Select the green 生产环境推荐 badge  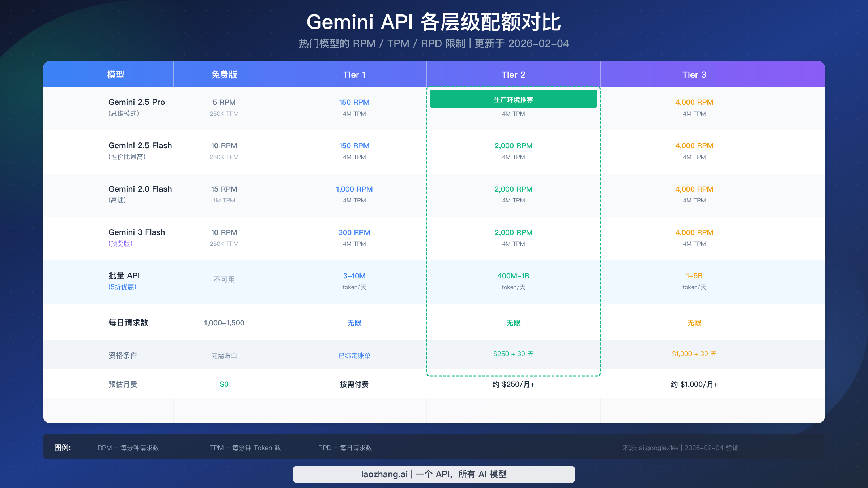(514, 99)
